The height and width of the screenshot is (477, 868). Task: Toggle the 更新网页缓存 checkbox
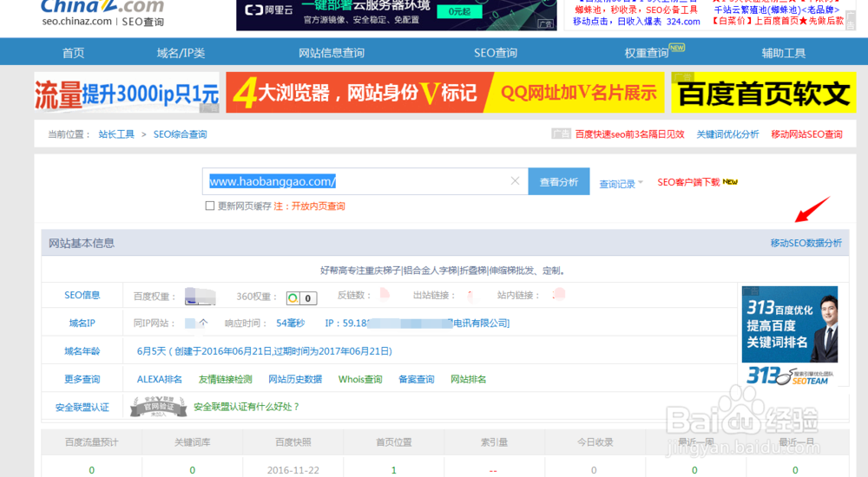click(x=210, y=206)
